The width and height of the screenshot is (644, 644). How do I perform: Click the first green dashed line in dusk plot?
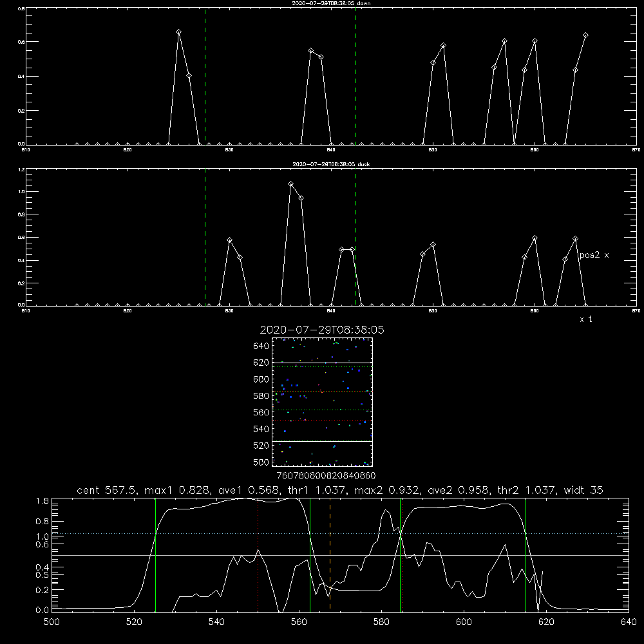[x=205, y=238]
